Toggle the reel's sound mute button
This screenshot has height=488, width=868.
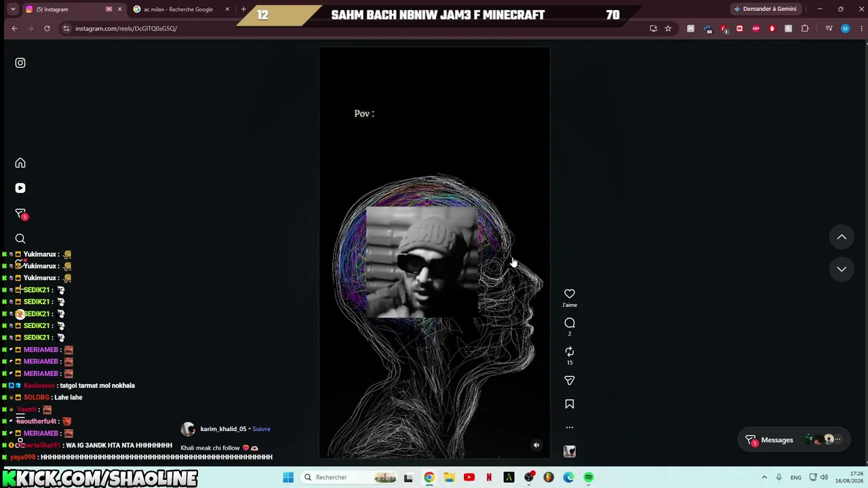(536, 445)
